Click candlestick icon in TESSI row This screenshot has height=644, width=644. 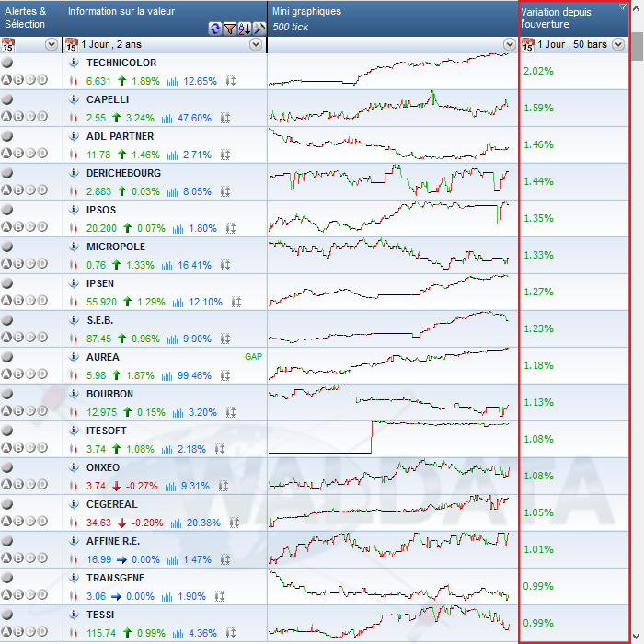coord(74,633)
